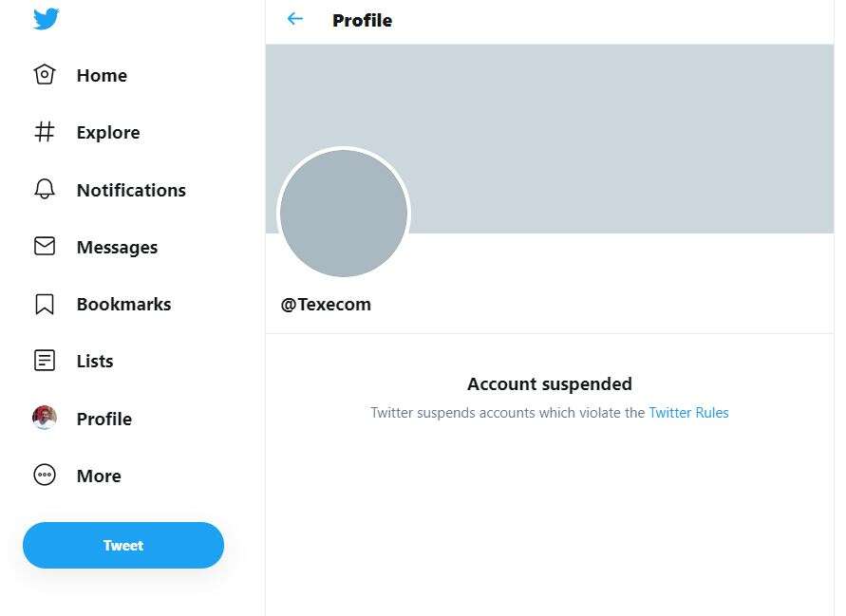Click the sidebar profile avatar picture
846x616 pixels.
(45, 418)
